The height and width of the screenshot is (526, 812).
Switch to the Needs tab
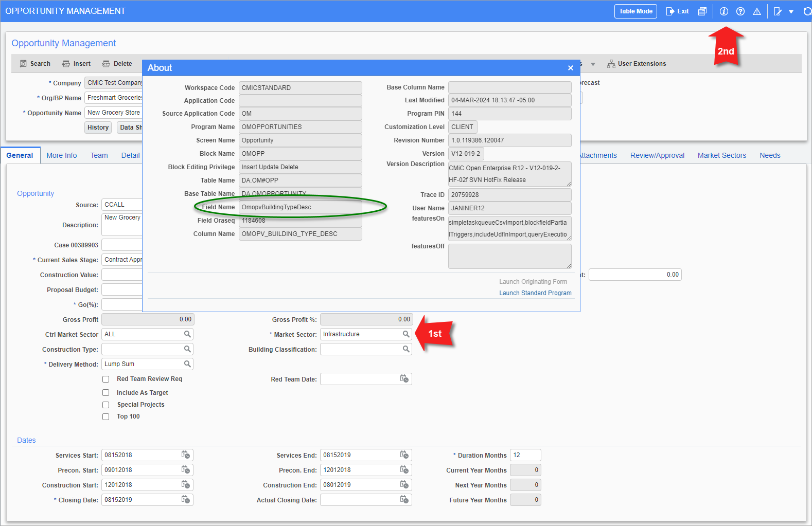(770, 155)
